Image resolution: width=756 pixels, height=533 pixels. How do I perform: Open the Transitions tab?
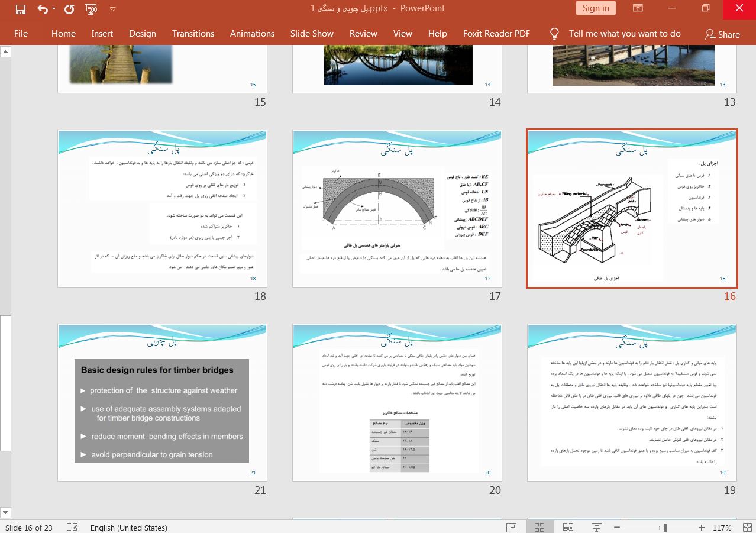click(x=193, y=34)
